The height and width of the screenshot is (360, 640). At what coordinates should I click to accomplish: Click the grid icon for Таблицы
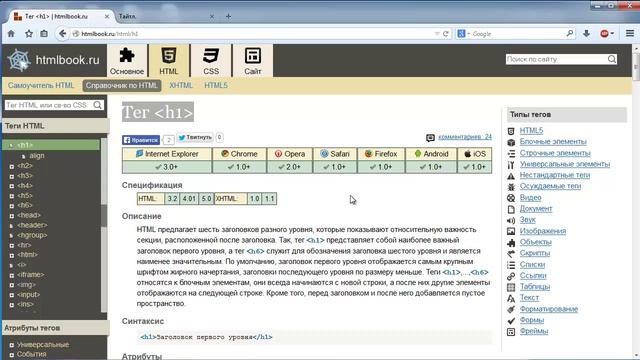511,287
